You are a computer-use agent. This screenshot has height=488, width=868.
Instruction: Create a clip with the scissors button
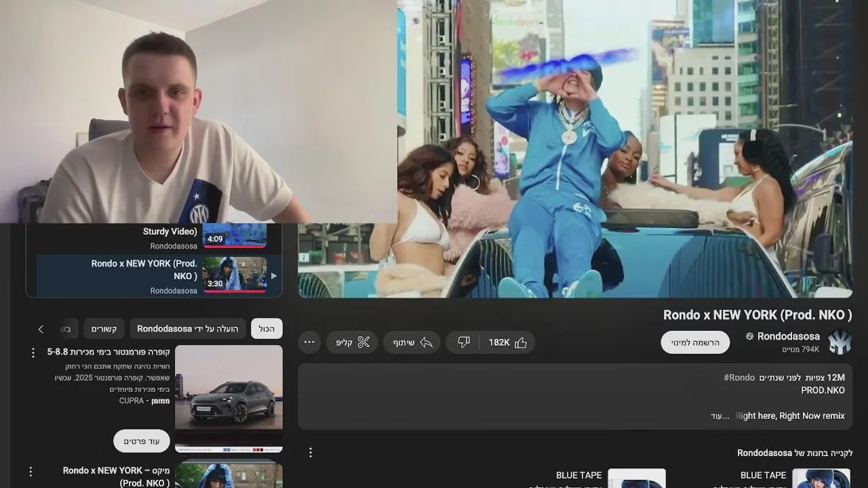[353, 342]
